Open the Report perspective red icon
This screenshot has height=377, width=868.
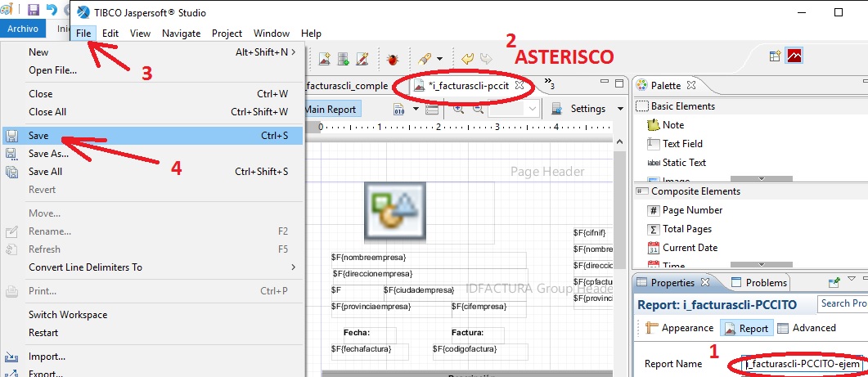point(795,56)
